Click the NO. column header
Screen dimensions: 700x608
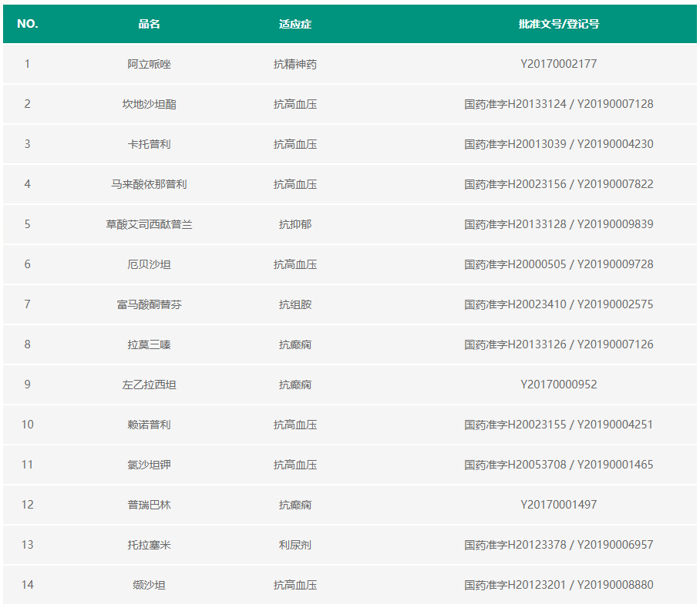click(x=28, y=24)
